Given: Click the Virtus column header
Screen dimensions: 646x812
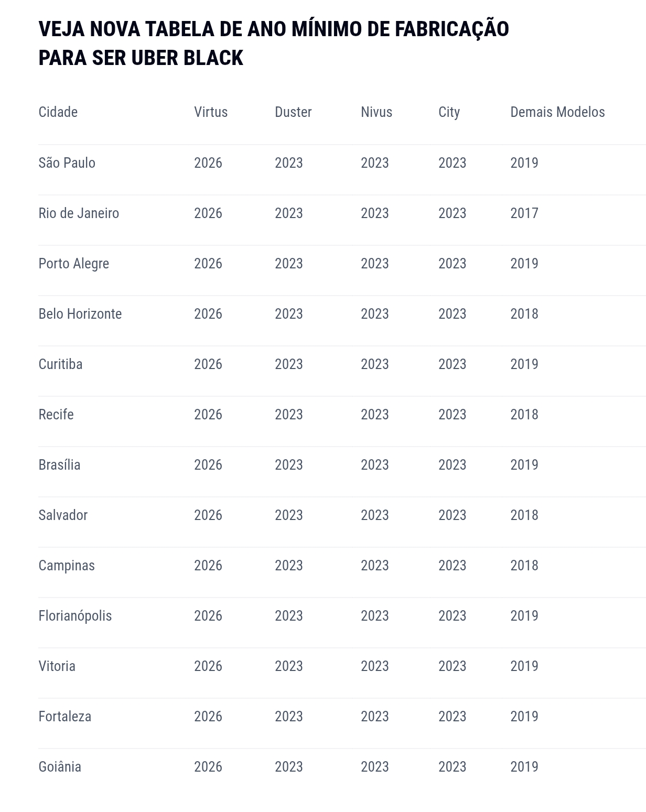Looking at the screenshot, I should coord(211,112).
